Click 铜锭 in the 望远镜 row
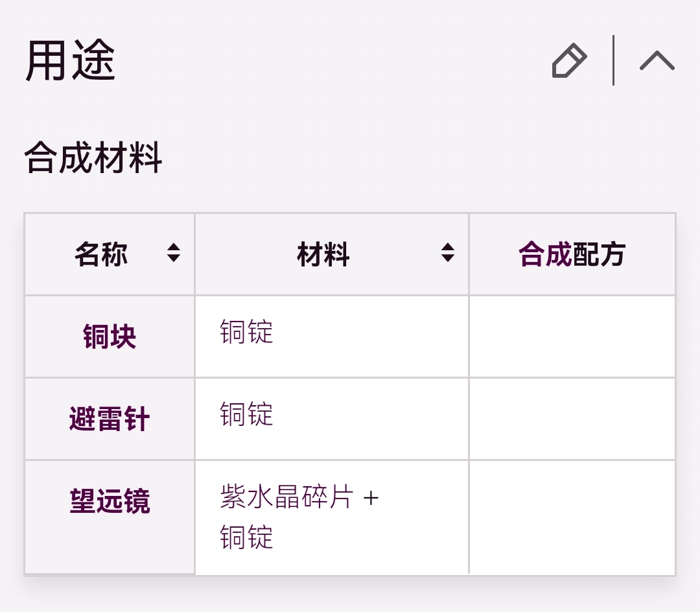The width and height of the screenshot is (700, 612). [246, 537]
